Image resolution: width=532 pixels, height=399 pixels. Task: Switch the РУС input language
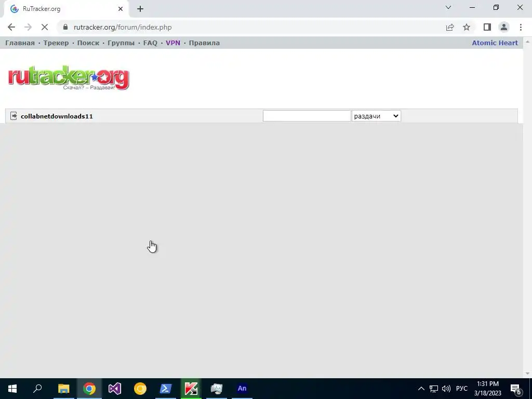pos(462,389)
